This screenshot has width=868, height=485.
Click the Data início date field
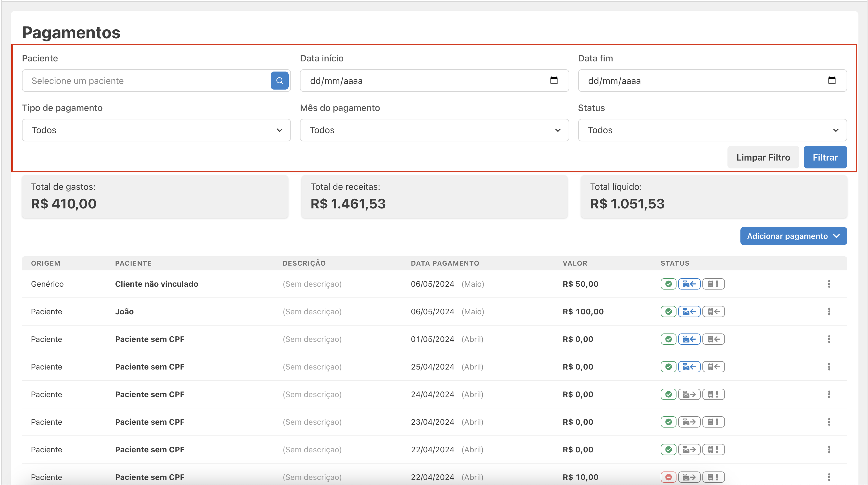point(434,81)
